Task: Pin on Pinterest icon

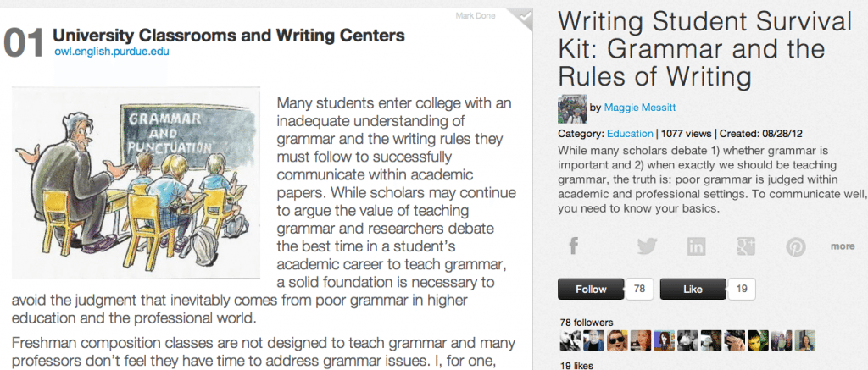Action: 795,246
